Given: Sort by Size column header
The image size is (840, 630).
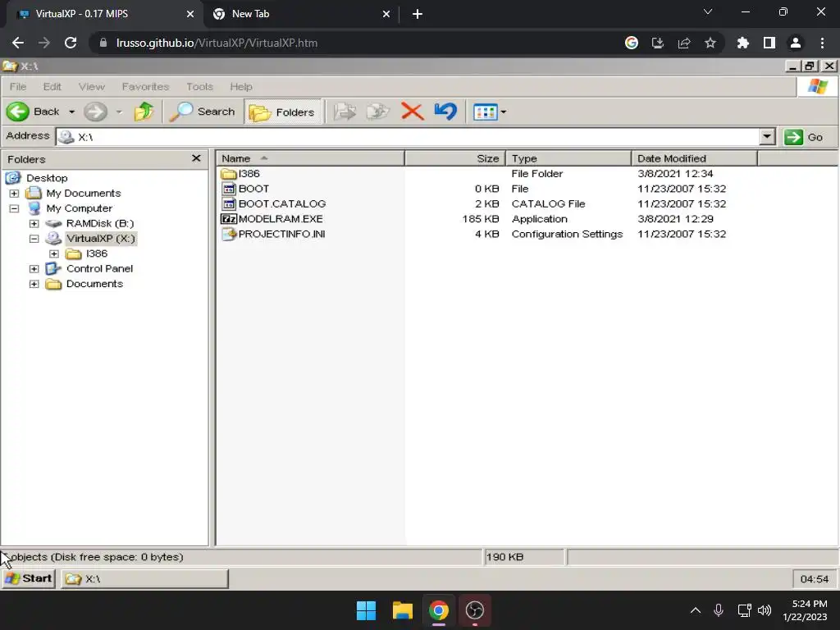Looking at the screenshot, I should coord(454,158).
